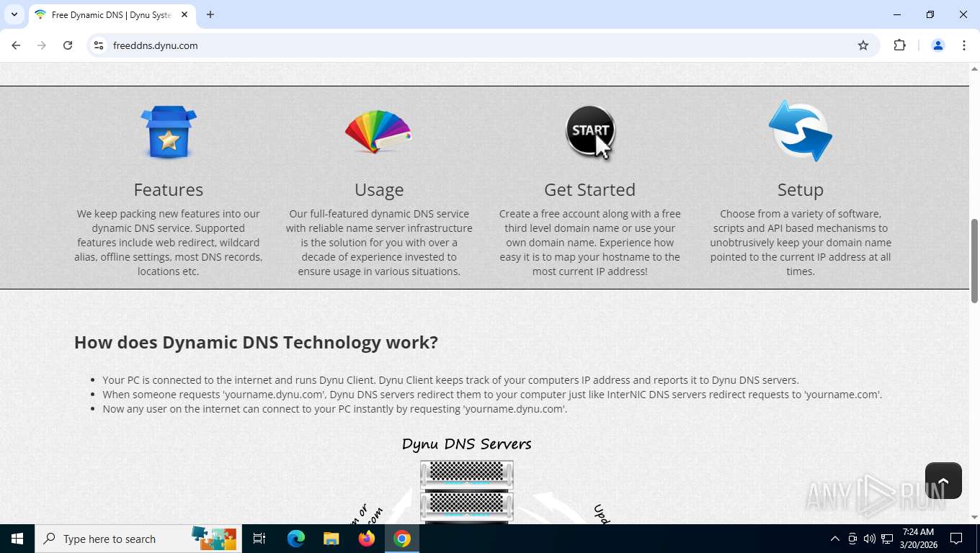Go back to the previous page

[16, 45]
